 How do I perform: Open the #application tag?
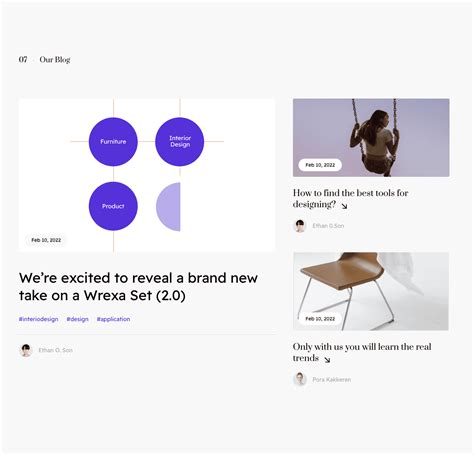pyautogui.click(x=113, y=319)
